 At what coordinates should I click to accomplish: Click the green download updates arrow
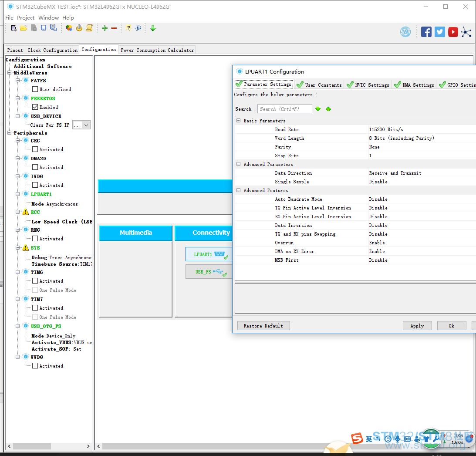point(153,28)
